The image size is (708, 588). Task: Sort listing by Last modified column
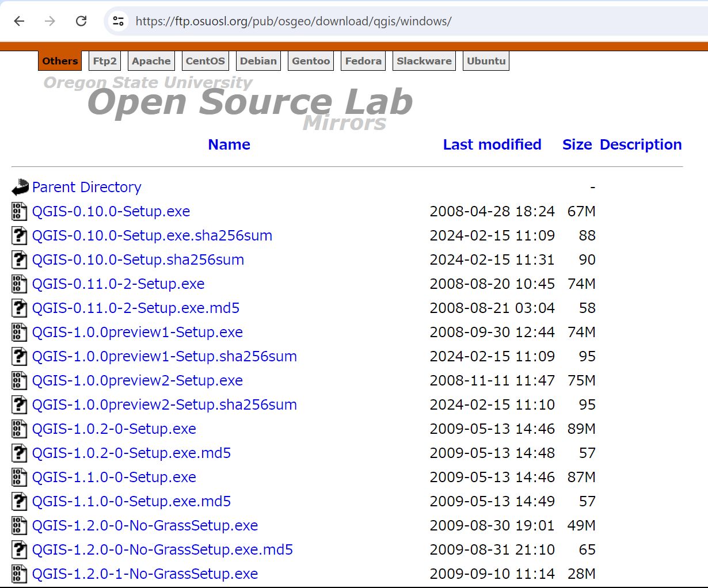pos(492,144)
